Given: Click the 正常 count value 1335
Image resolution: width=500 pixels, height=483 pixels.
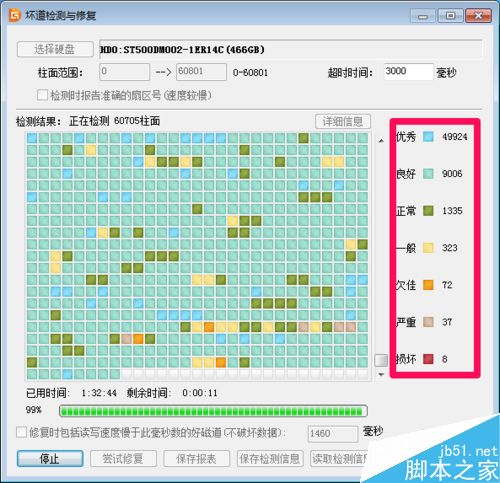Looking at the screenshot, I should click(x=452, y=211).
